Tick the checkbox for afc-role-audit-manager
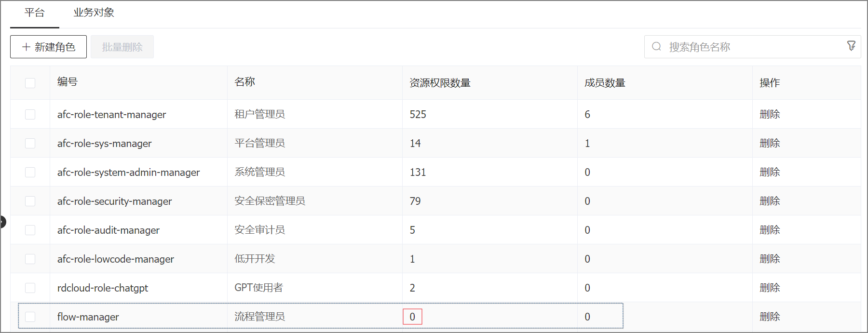This screenshot has width=868, height=333. pyautogui.click(x=30, y=230)
